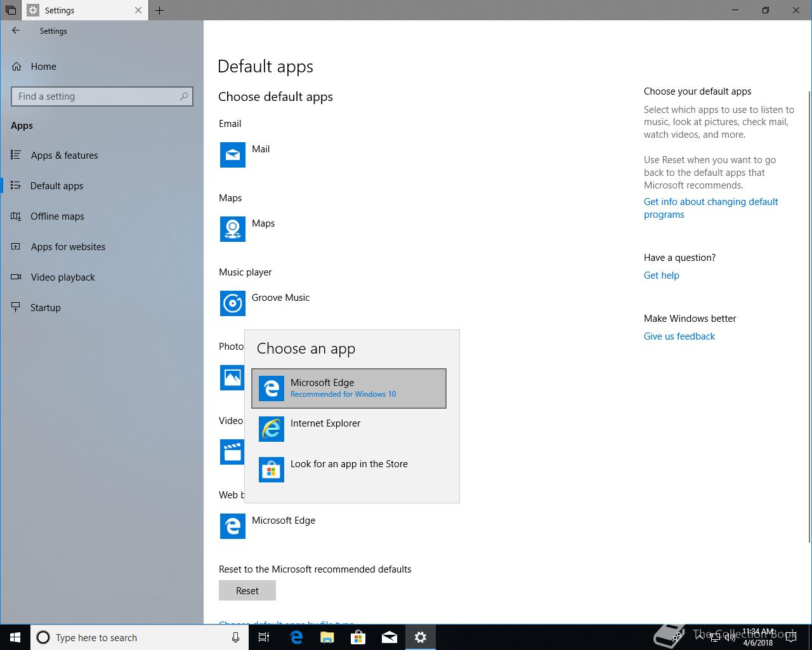Image resolution: width=812 pixels, height=650 pixels.
Task: Close the Settings tab
Action: [x=138, y=10]
